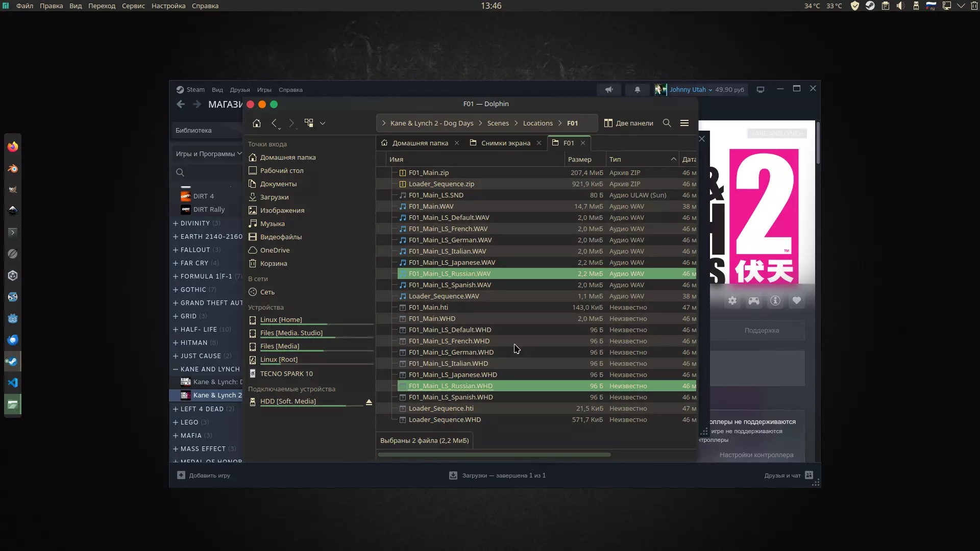Open Dolphin search with magnifier icon
Screen dimensions: 980x551
click(667, 123)
